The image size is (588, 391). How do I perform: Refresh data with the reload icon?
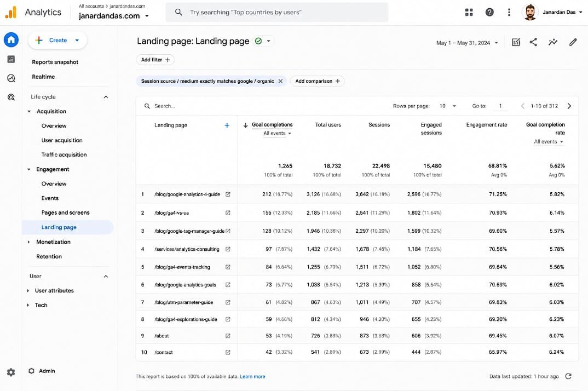568,376
